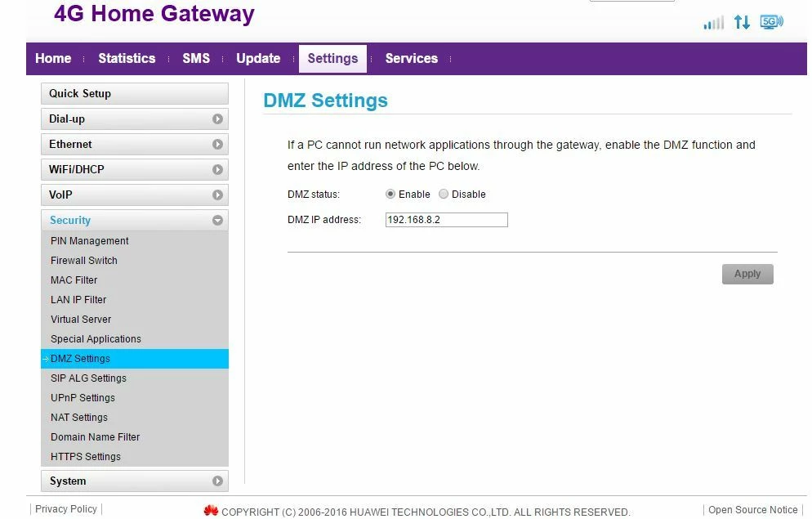The height and width of the screenshot is (519, 812).
Task: Select the Disable DMZ radio button
Action: point(444,194)
